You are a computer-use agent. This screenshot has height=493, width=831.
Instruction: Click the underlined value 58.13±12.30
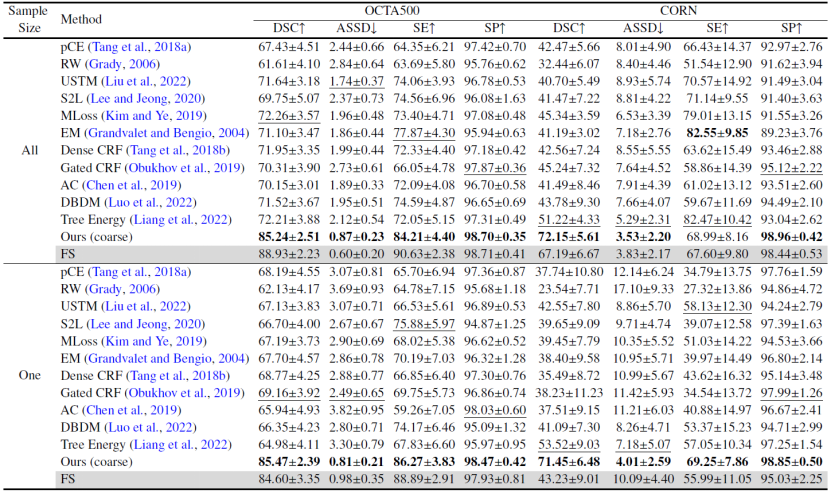click(717, 306)
